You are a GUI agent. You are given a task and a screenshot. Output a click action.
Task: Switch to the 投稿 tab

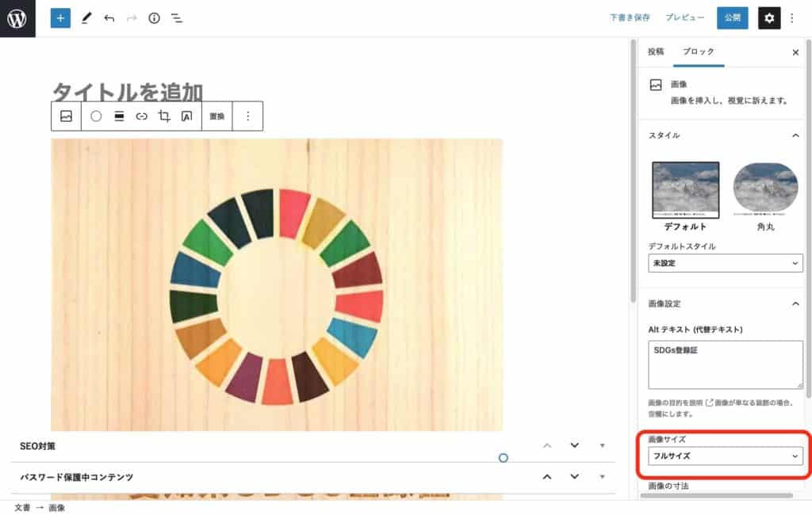[656, 51]
